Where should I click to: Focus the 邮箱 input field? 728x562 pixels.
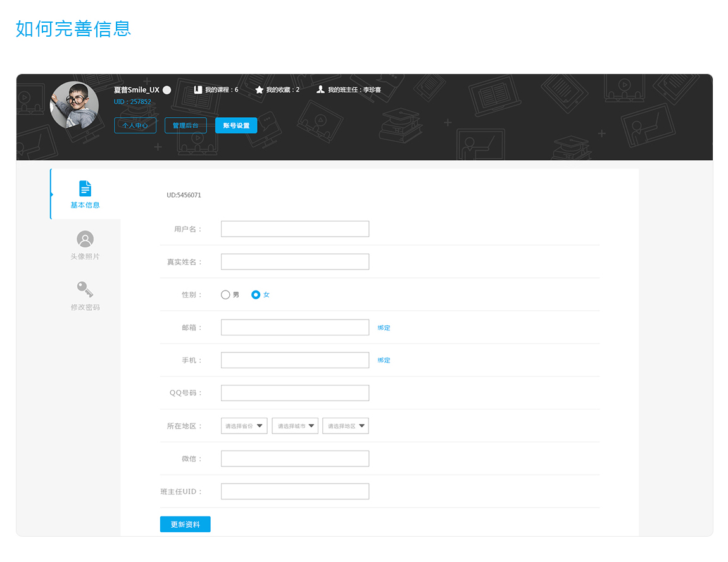pyautogui.click(x=295, y=327)
